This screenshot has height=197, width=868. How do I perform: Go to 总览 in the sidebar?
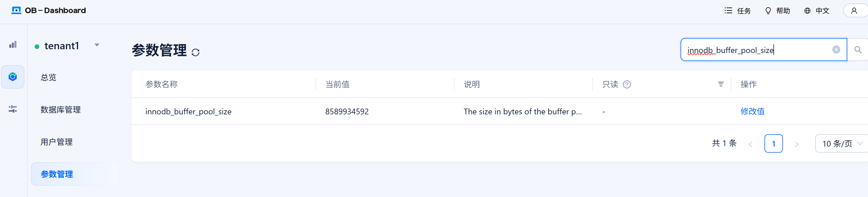coord(48,77)
